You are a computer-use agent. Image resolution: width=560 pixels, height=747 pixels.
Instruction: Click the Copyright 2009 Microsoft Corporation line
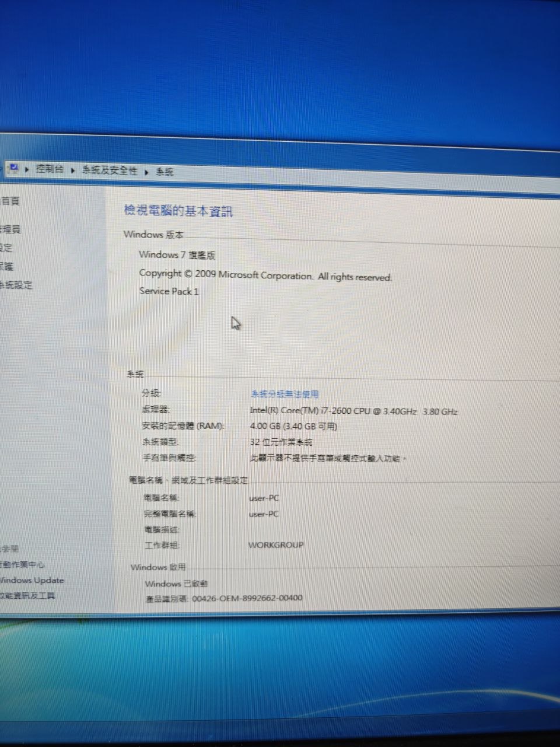[x=265, y=275]
